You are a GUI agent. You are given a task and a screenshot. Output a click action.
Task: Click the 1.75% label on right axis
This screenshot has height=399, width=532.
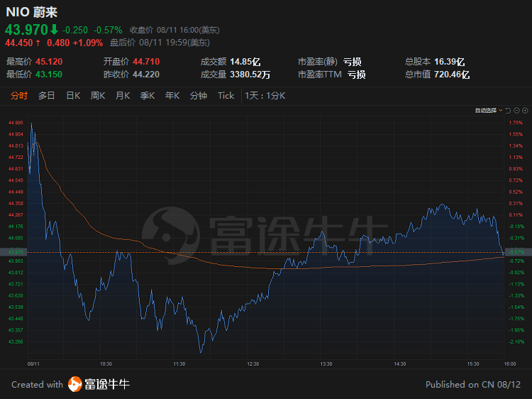[x=516, y=123]
